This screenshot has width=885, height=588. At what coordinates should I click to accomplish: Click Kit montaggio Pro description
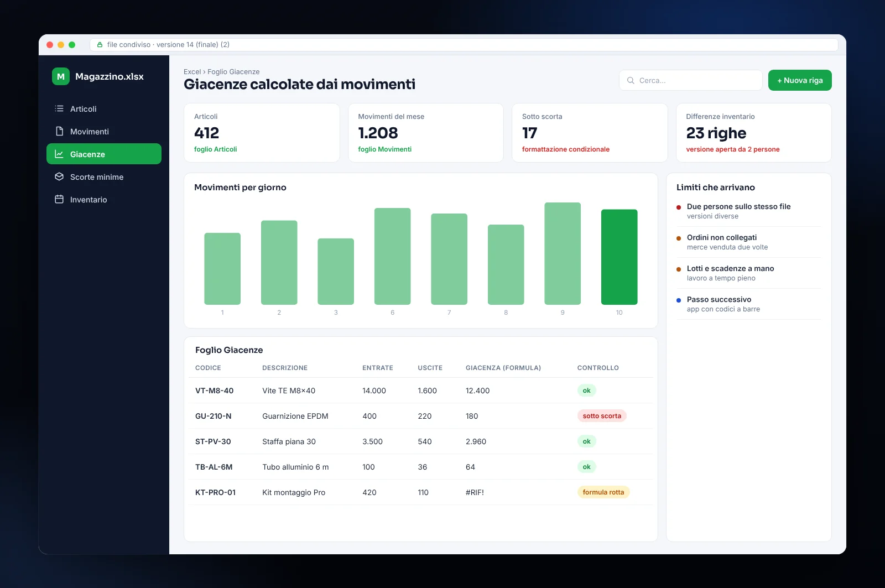coord(294,492)
